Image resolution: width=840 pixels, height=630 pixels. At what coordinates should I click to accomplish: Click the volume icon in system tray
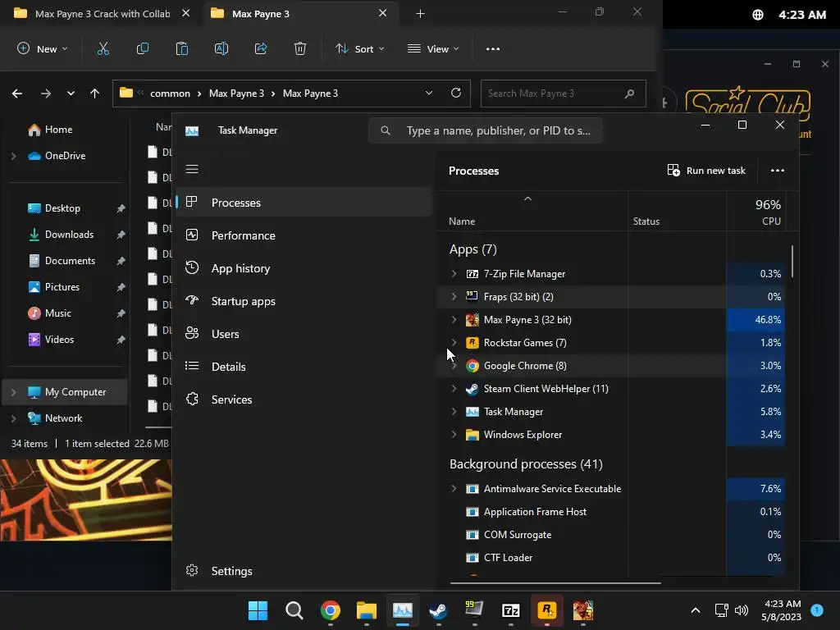(x=742, y=610)
